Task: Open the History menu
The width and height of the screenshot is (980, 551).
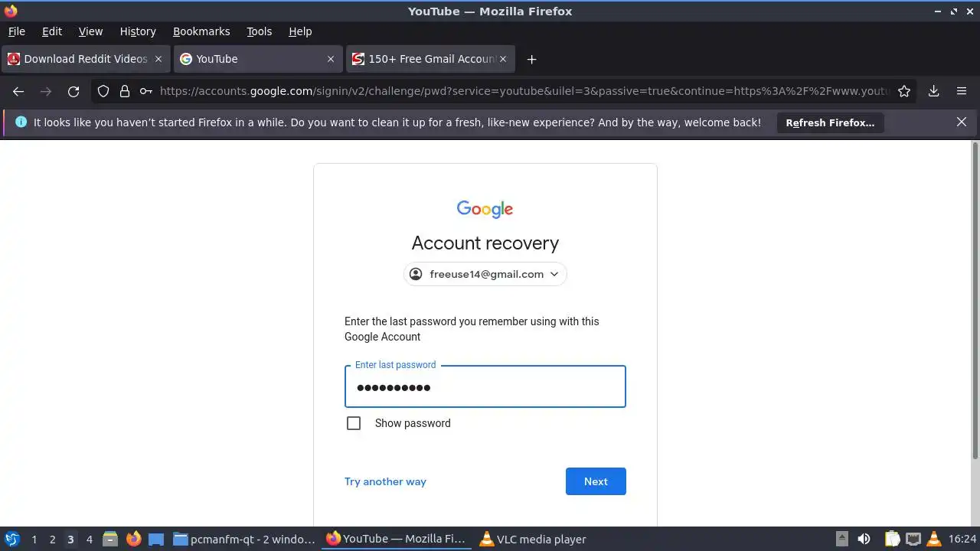Action: coord(138,31)
